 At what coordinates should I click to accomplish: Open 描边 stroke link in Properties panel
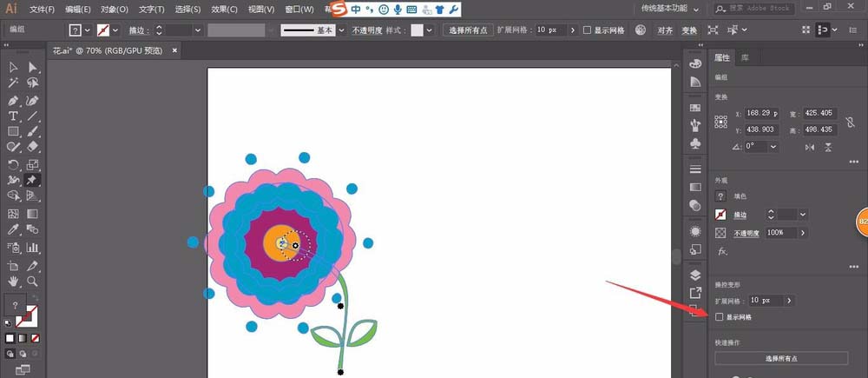pos(740,215)
